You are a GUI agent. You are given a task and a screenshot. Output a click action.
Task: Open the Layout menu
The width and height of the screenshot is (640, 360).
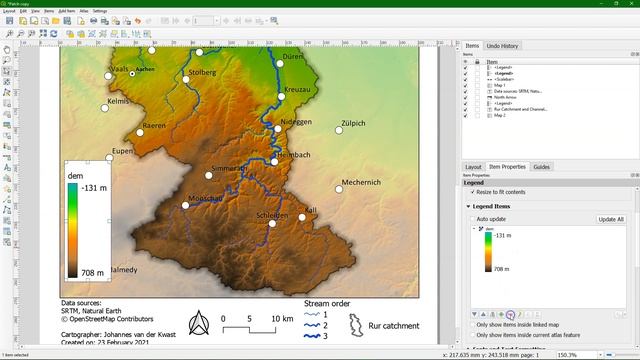9,11
